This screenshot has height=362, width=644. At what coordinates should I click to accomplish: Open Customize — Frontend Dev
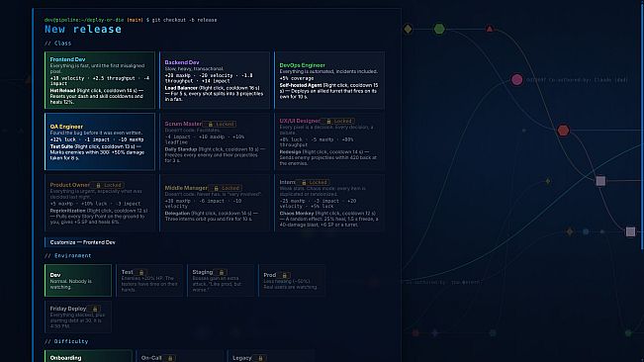point(82,242)
